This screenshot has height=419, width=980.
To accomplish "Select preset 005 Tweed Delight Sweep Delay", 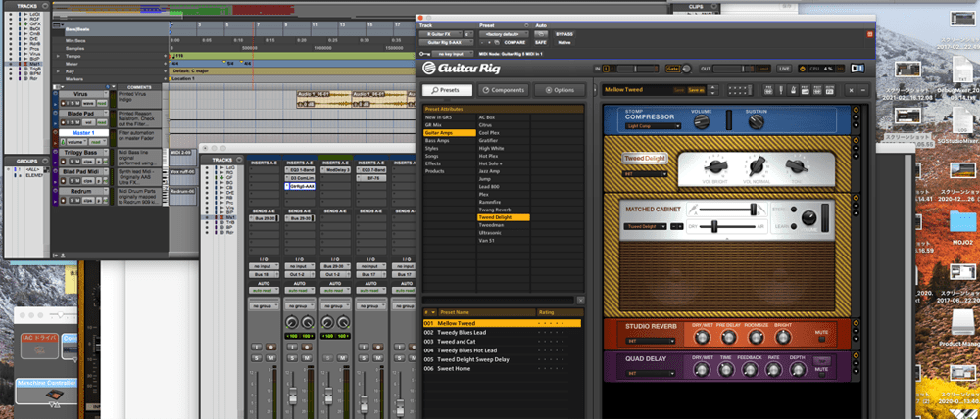I will (502, 359).
